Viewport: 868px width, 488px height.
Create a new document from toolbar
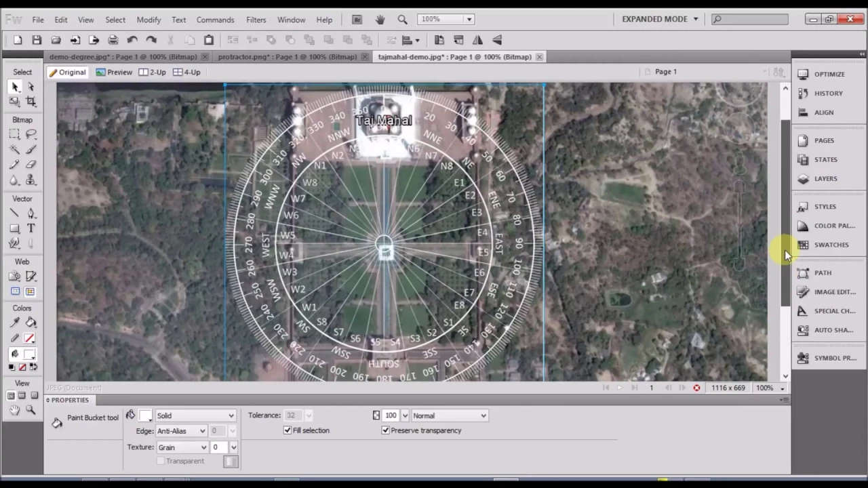pyautogui.click(x=18, y=40)
